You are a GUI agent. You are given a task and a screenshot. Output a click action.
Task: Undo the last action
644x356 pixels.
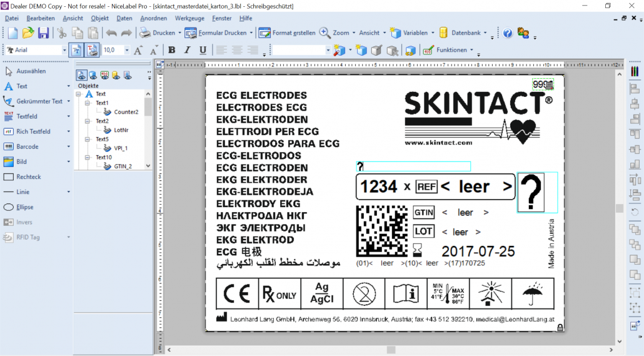click(x=111, y=33)
